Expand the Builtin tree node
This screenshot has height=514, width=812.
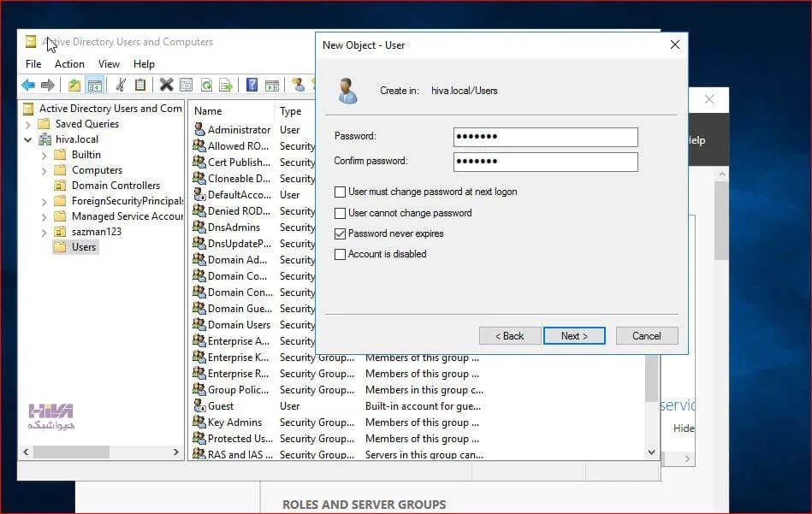[x=44, y=156]
